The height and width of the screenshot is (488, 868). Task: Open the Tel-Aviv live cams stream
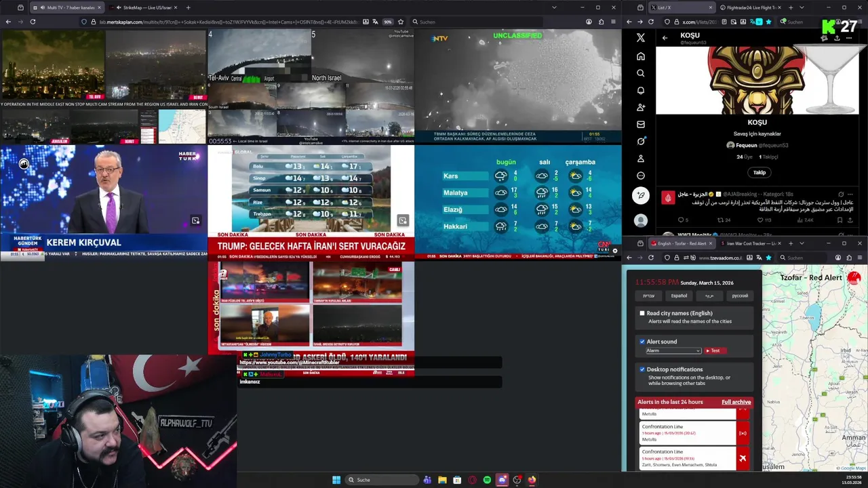[311, 86]
